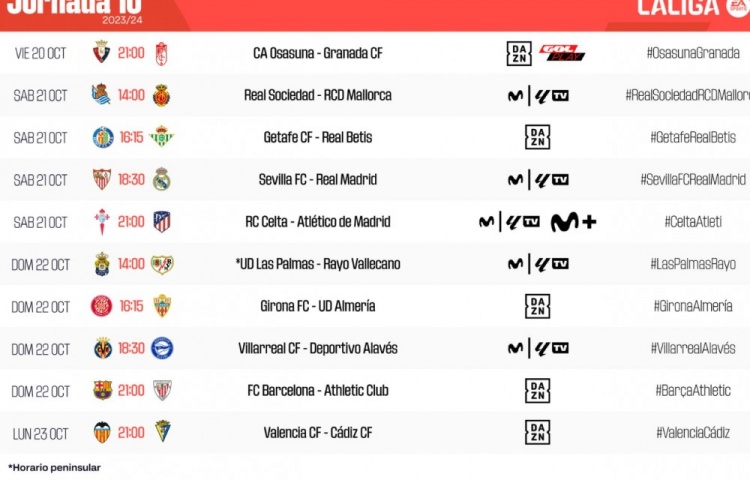This screenshot has width=750, height=480.
Task: Click the GOL PLAY logo
Action: 562,53
